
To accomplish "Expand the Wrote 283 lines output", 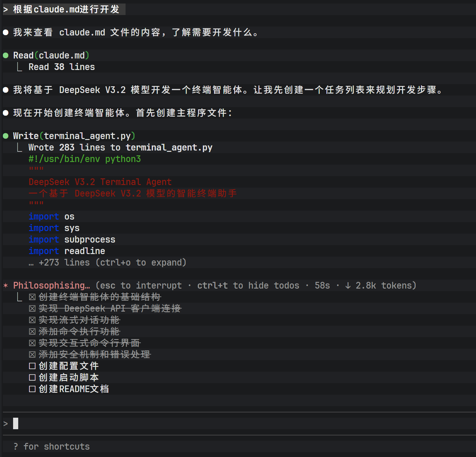I will click(120, 147).
